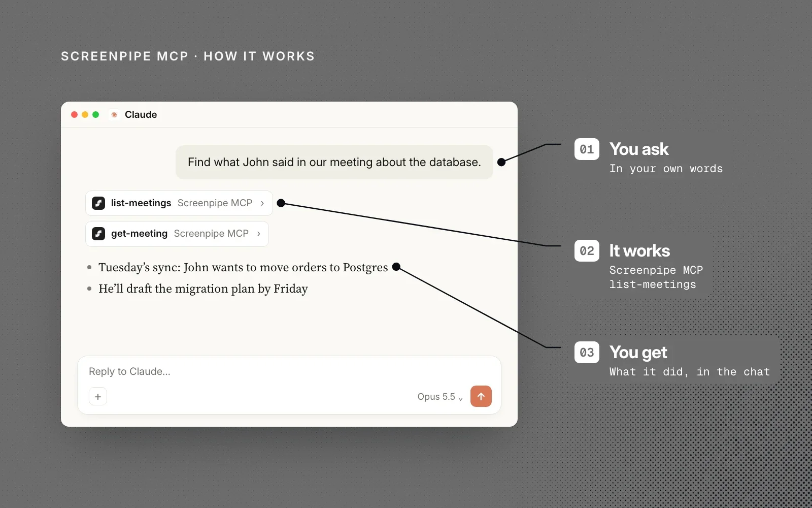The width and height of the screenshot is (812, 508).
Task: Add an attachment with the plus button
Action: (98, 396)
